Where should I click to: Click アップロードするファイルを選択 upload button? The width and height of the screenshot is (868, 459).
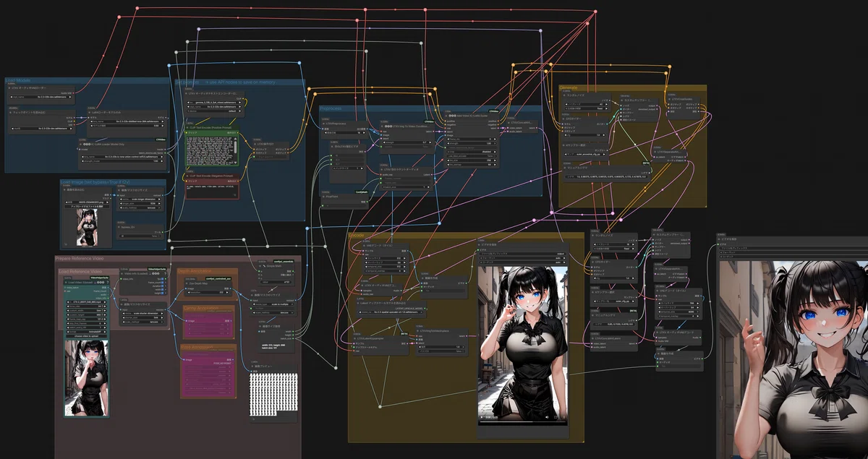87,207
